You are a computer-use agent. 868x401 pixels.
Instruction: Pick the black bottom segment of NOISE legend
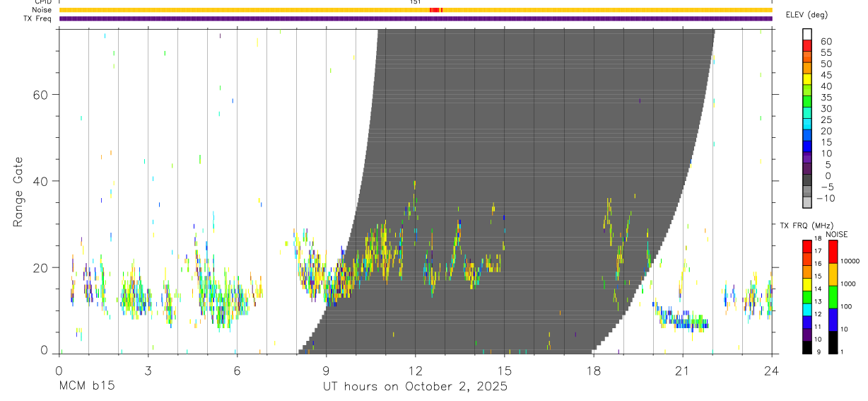(833, 342)
